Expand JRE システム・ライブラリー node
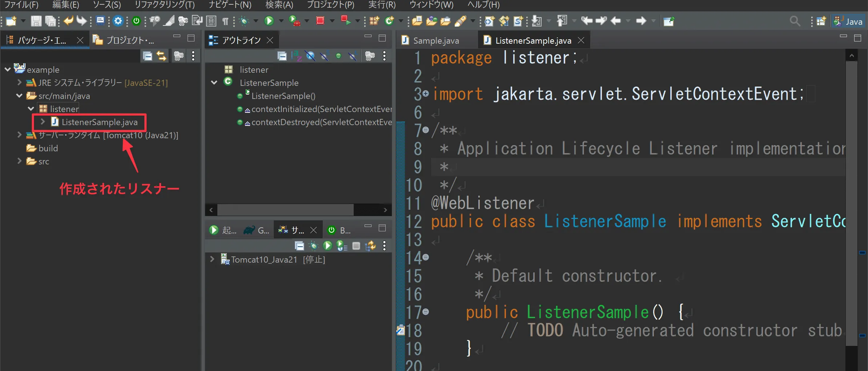 tap(20, 83)
